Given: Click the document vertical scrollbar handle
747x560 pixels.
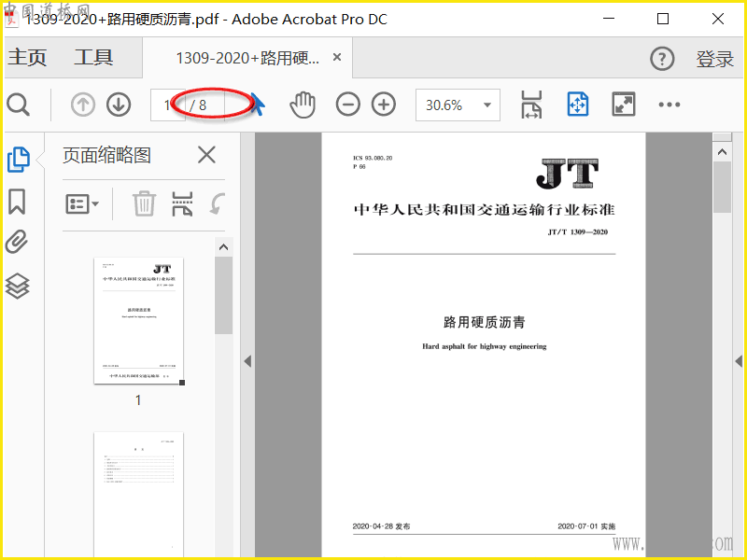Looking at the screenshot, I should (722, 188).
